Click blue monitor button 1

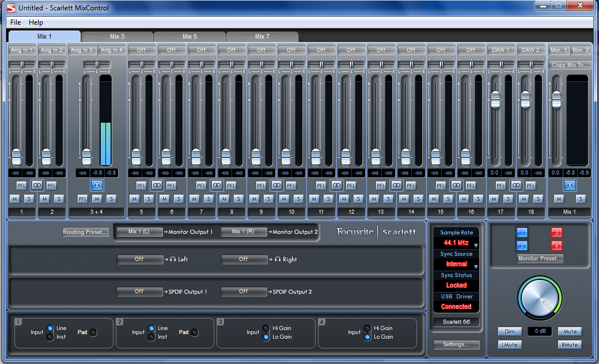pyautogui.click(x=521, y=233)
